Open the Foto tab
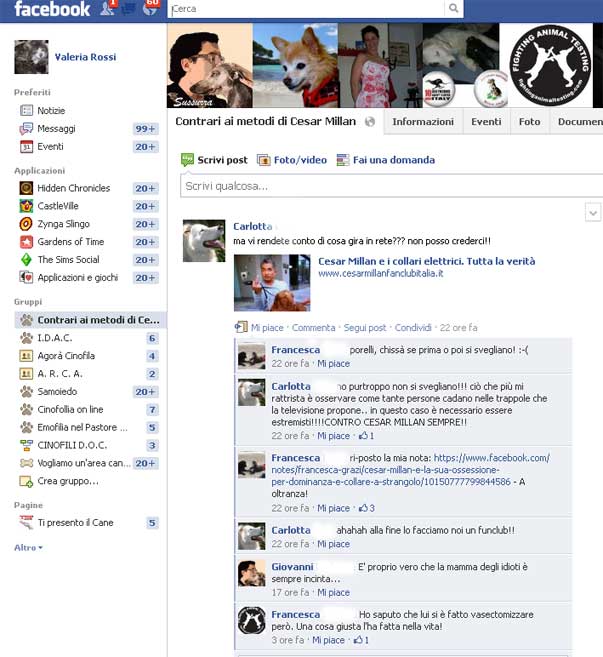This screenshot has width=603, height=657. (x=529, y=122)
